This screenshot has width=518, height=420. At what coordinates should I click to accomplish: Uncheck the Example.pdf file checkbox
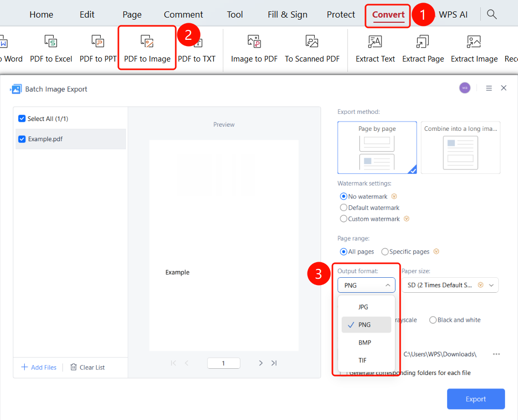coord(22,139)
